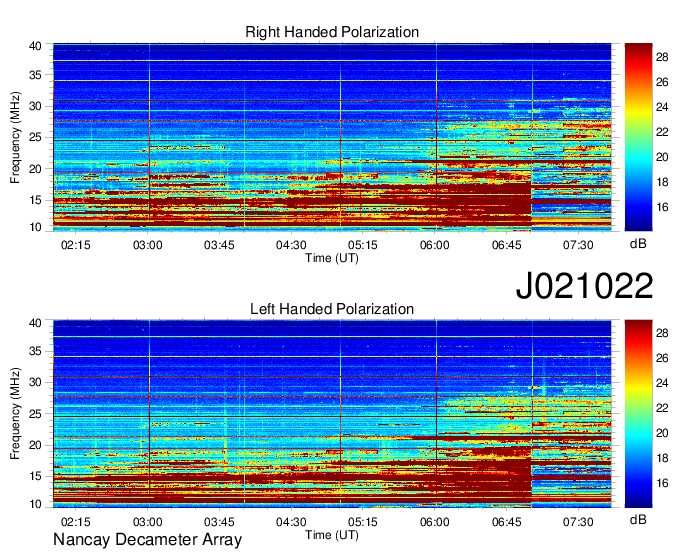
Task: Click the lower plot's 'Frequency (MHz)' axis label
Action: pos(15,414)
